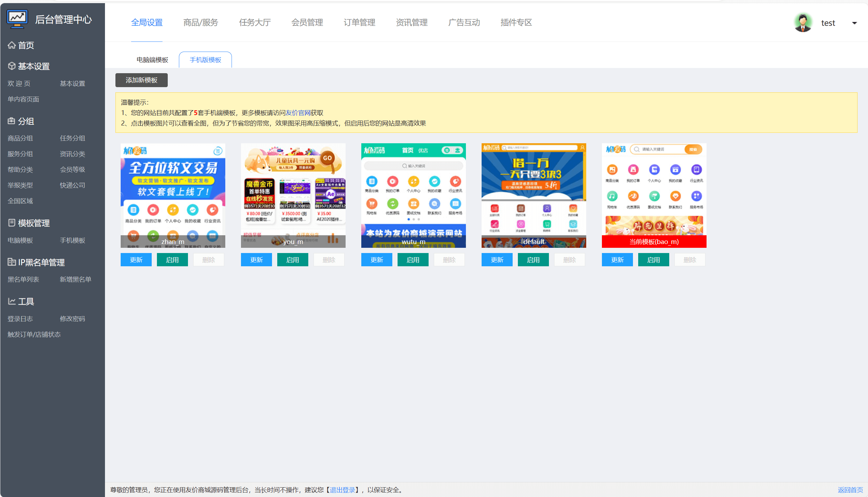This screenshot has width=868, height=497.
Task: Click 删除 under the bao_m template
Action: point(690,260)
